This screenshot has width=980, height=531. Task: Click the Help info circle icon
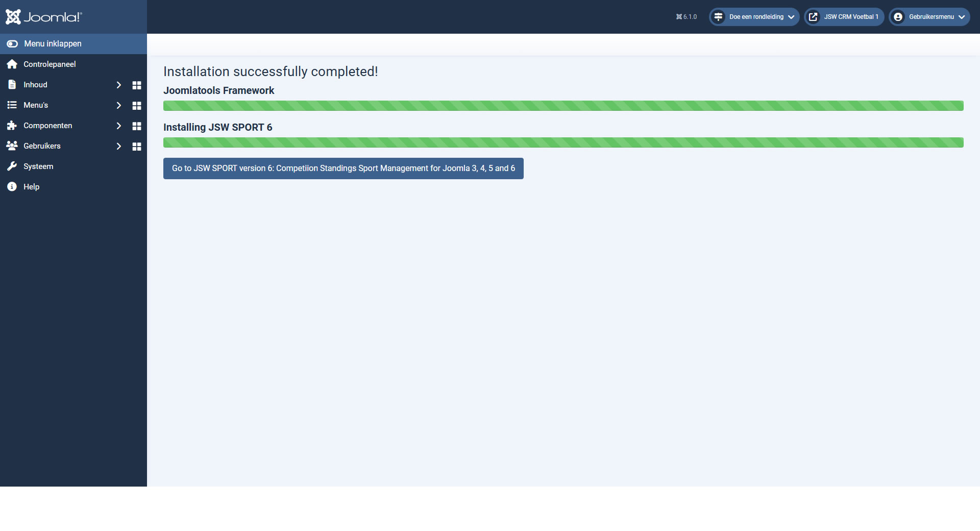coord(12,187)
